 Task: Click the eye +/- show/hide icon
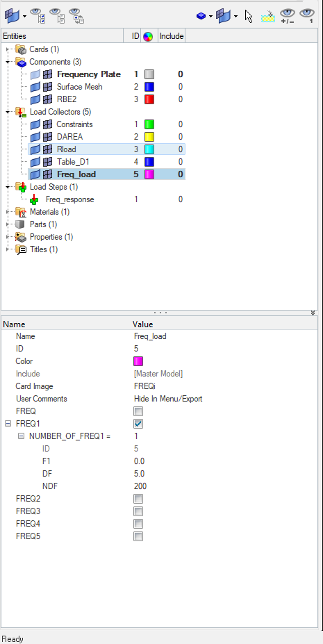tap(288, 16)
